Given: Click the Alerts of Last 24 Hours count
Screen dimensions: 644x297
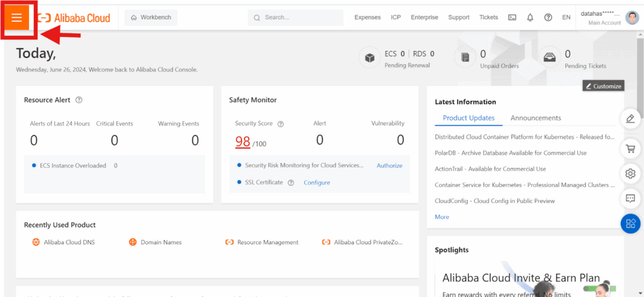Looking at the screenshot, I should [34, 141].
